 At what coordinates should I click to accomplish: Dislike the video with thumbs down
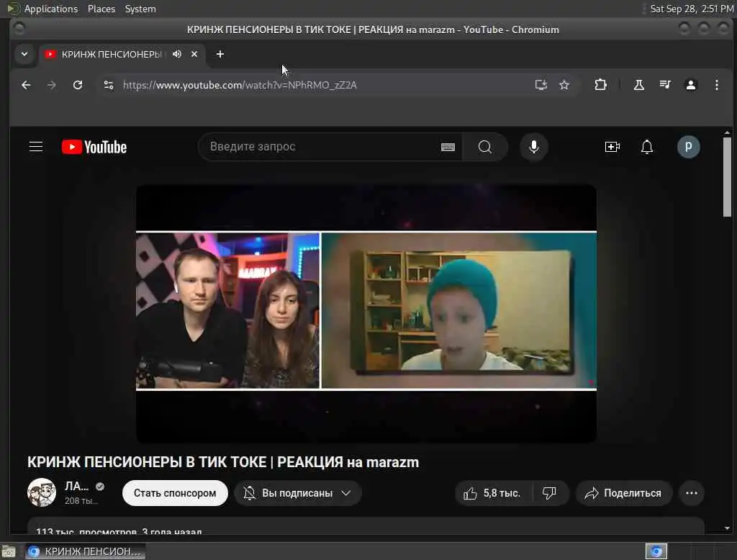click(549, 493)
